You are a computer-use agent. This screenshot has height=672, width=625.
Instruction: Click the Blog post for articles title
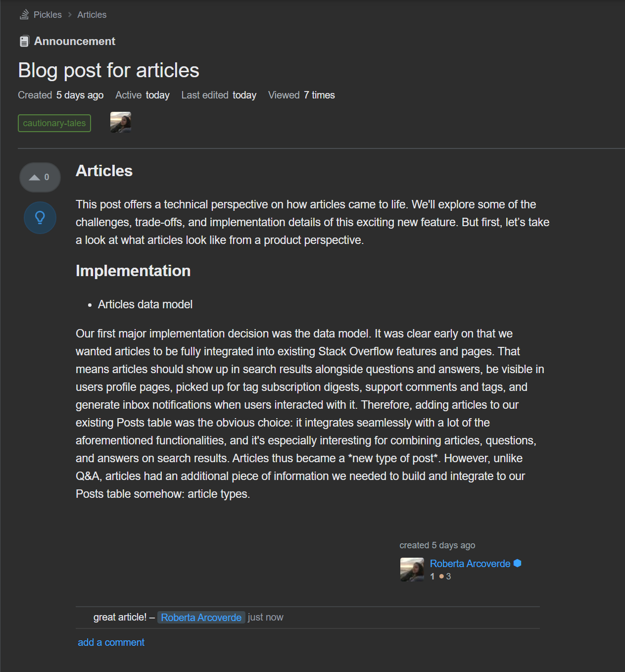pyautogui.click(x=109, y=70)
